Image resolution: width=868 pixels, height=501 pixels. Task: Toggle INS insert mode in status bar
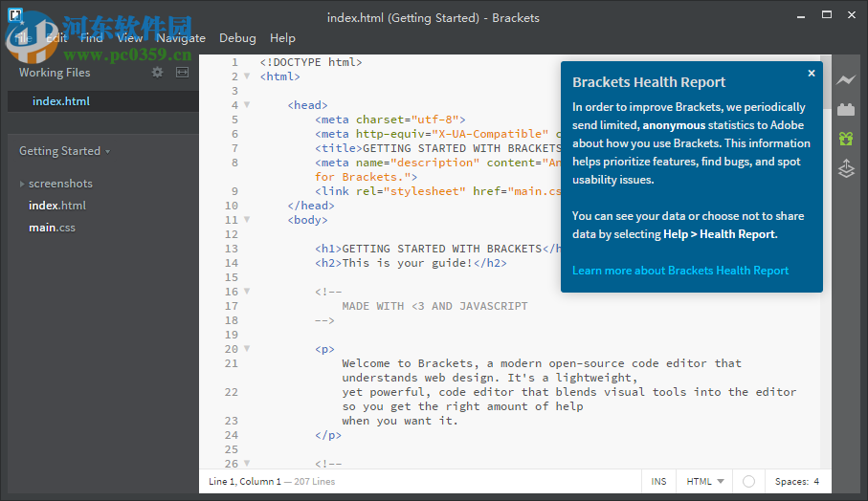658,482
